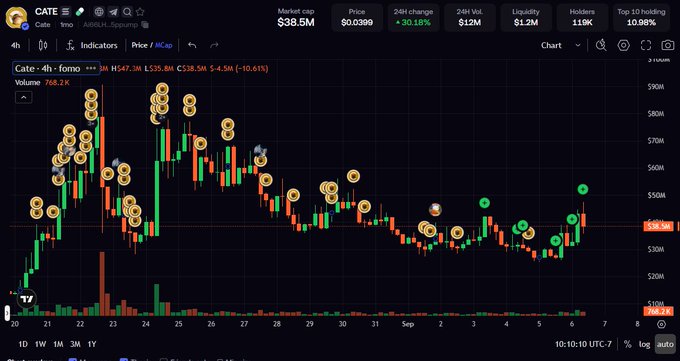Click the Price $0.0399 card
The image size is (680, 361).
(357, 18)
